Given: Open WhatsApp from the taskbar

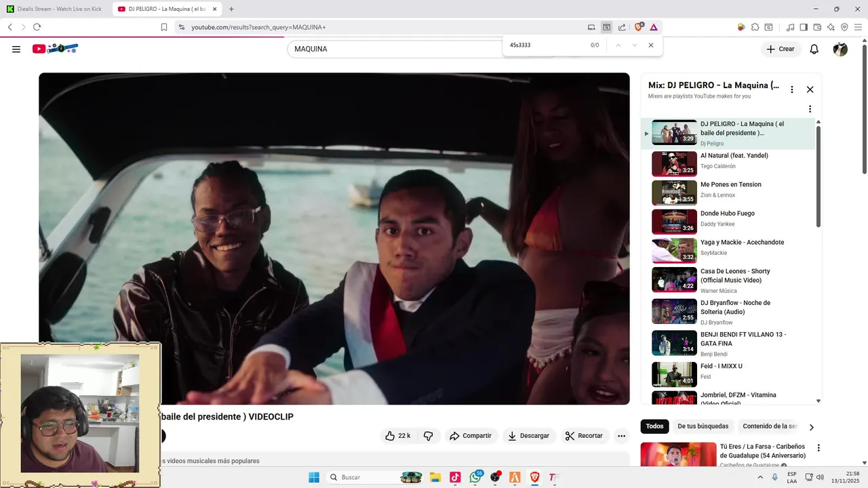Looking at the screenshot, I should point(475,477).
